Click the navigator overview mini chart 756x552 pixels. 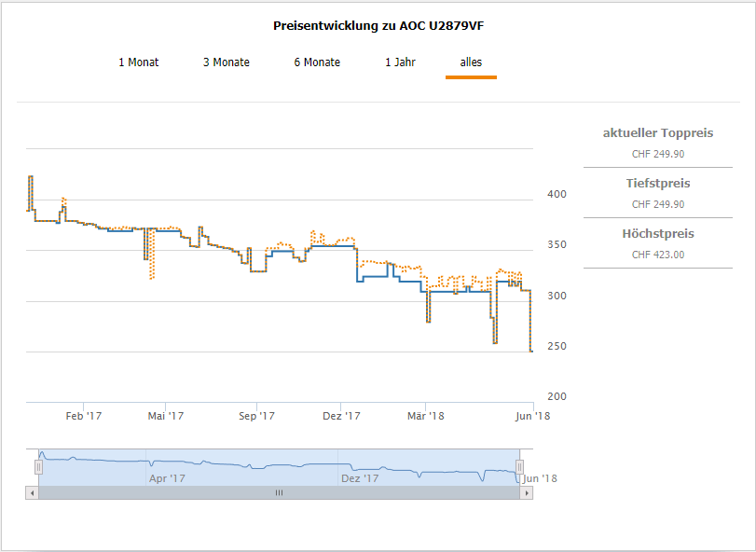(279, 467)
